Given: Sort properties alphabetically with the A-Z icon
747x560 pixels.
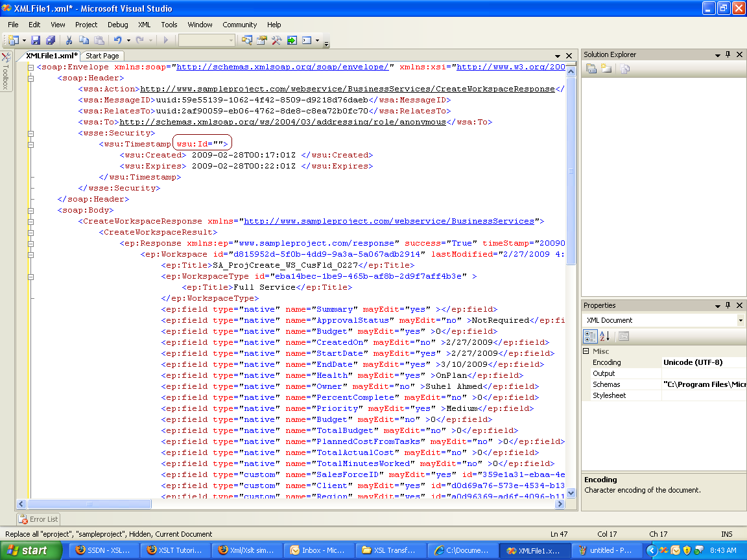Looking at the screenshot, I should [x=605, y=336].
